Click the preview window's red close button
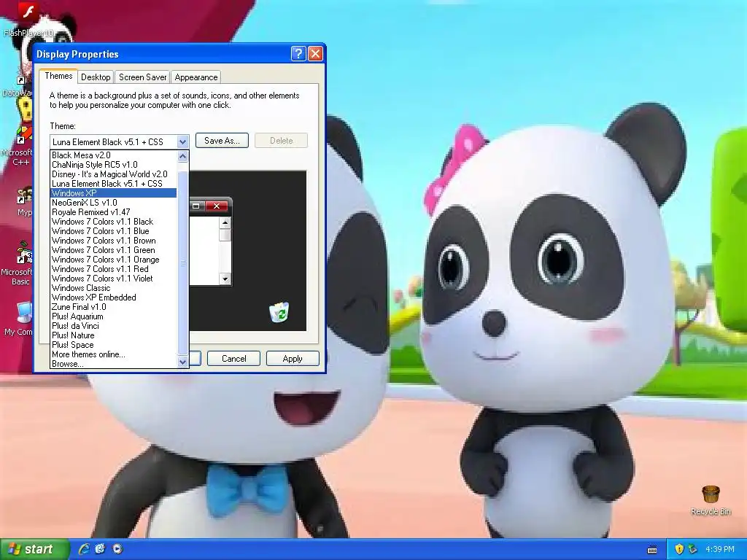This screenshot has height=560, width=747. [217, 206]
